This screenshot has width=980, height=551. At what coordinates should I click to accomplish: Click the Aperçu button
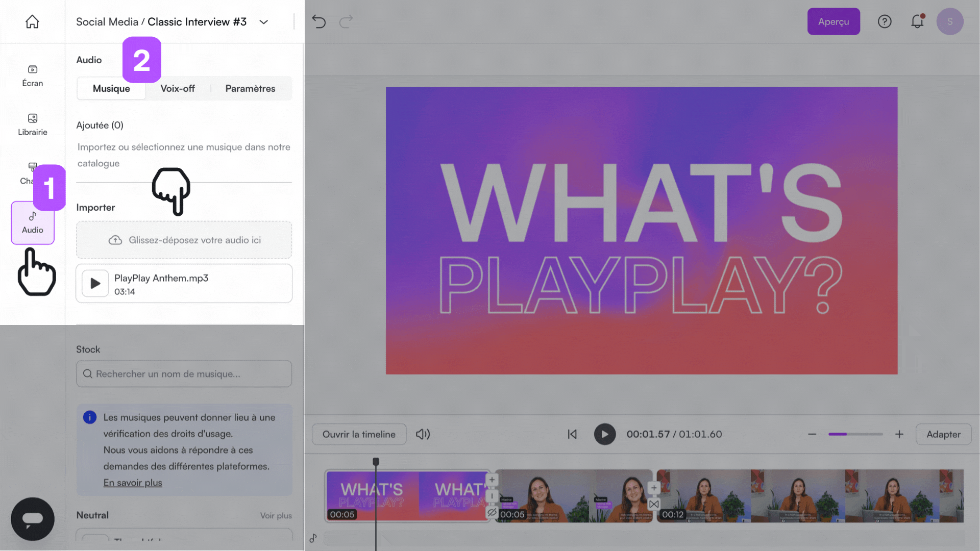point(833,21)
